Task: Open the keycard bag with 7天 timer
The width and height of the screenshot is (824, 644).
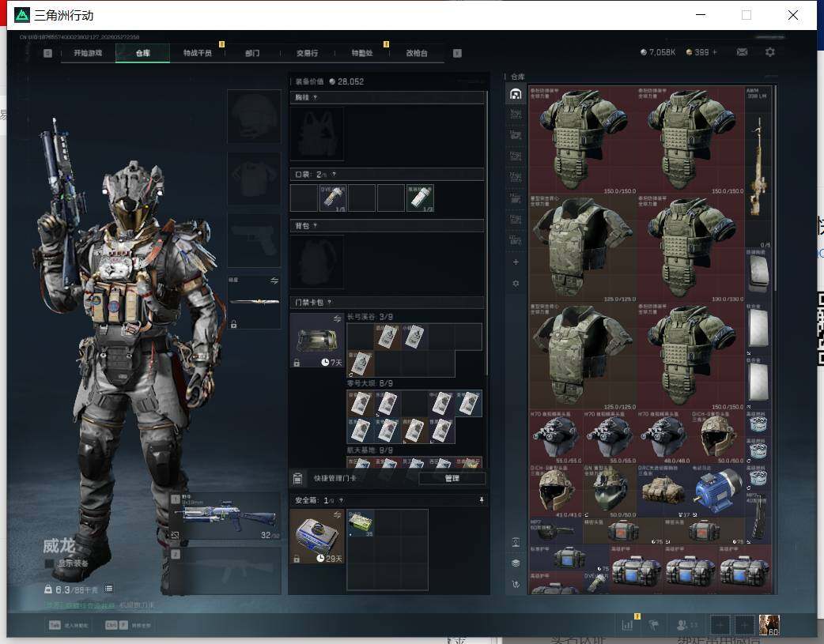Action: click(x=317, y=341)
